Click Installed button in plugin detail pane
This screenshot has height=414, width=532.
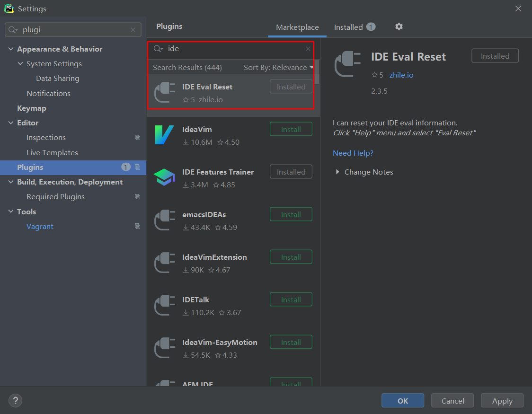tap(495, 56)
